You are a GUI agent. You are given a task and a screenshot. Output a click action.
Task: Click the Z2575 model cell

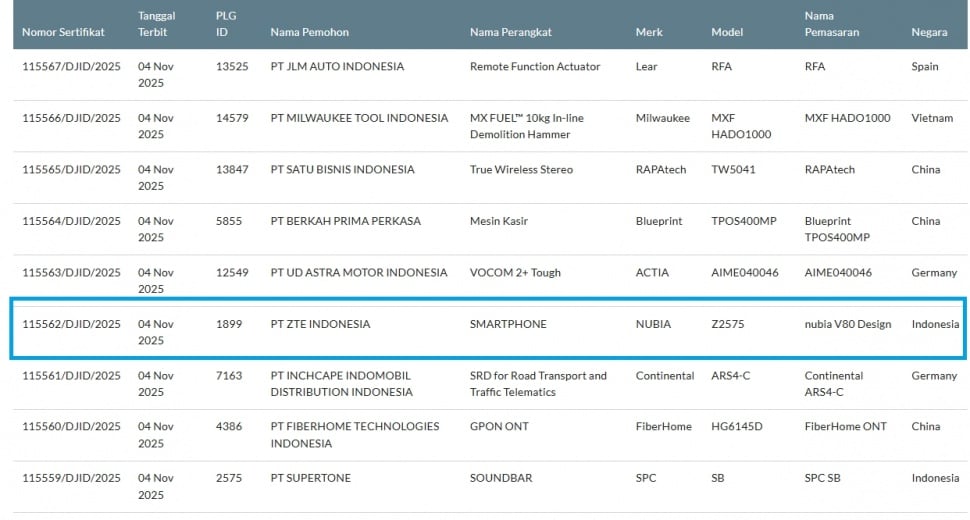pos(727,324)
